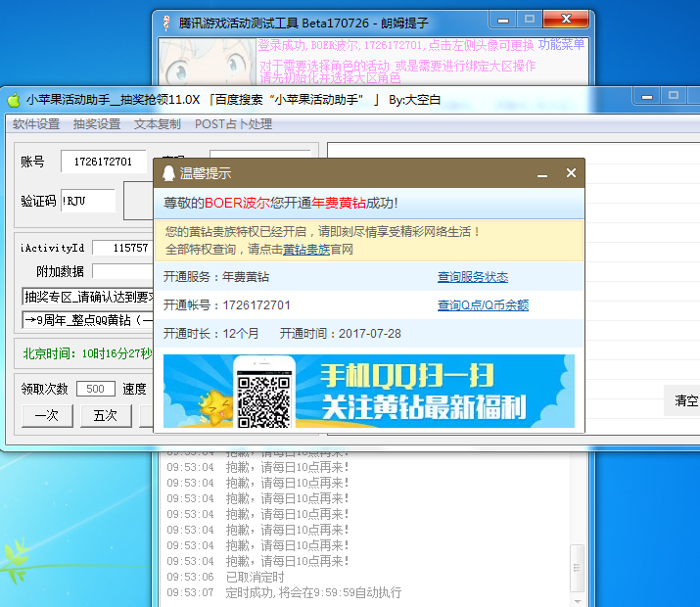Maximize the 小苹果活动助手 window
This screenshot has height=607, width=700.
pyautogui.click(x=675, y=96)
